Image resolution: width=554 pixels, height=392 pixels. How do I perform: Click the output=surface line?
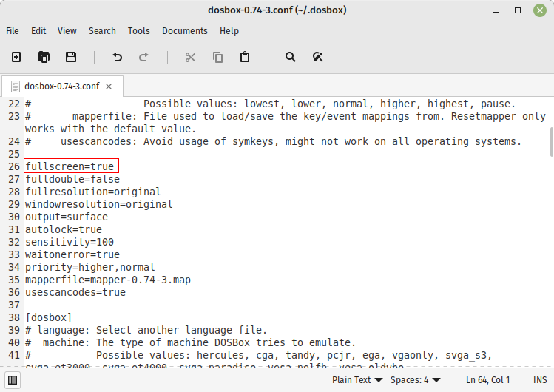[67, 217]
